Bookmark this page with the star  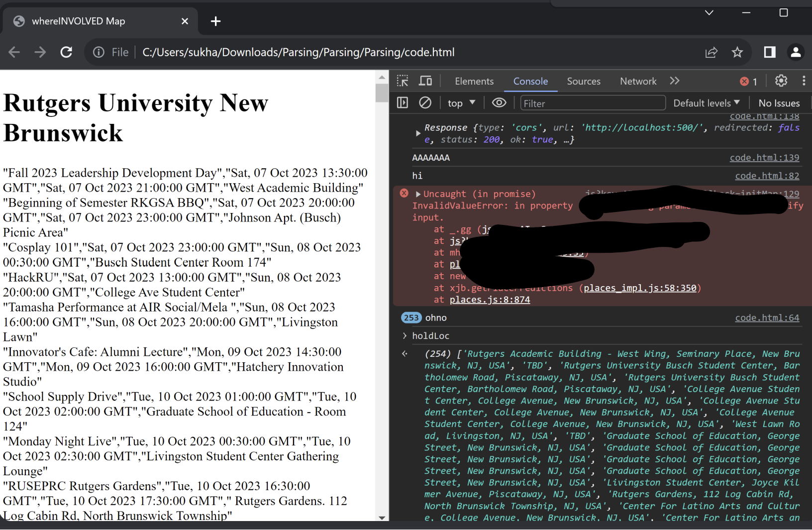pos(737,52)
